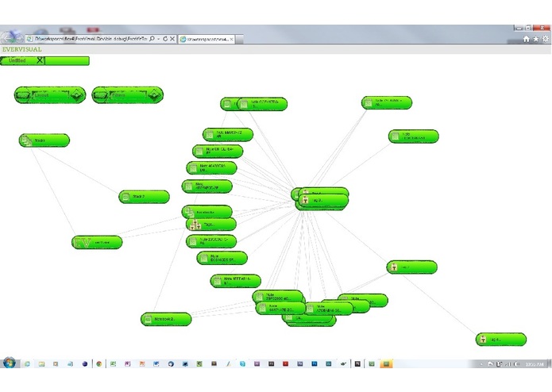Select the Tags node with multiple tag icons
Screen dimensions: 552x392
(211, 225)
